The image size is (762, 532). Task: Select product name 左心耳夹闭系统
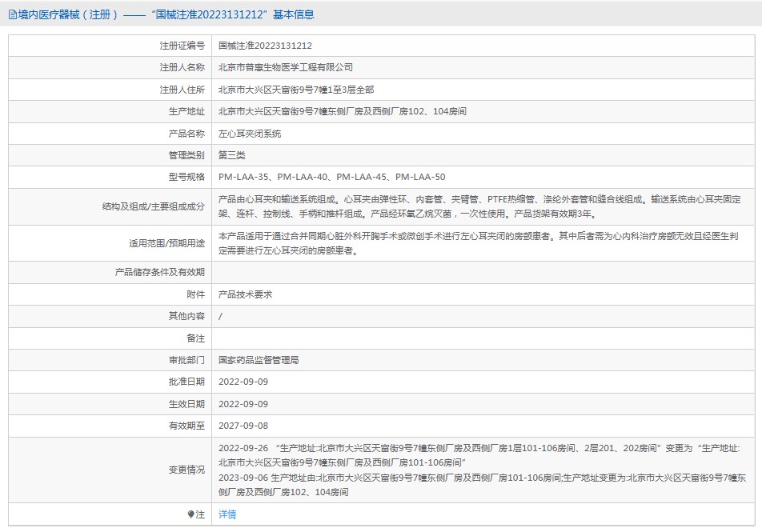[x=250, y=134]
